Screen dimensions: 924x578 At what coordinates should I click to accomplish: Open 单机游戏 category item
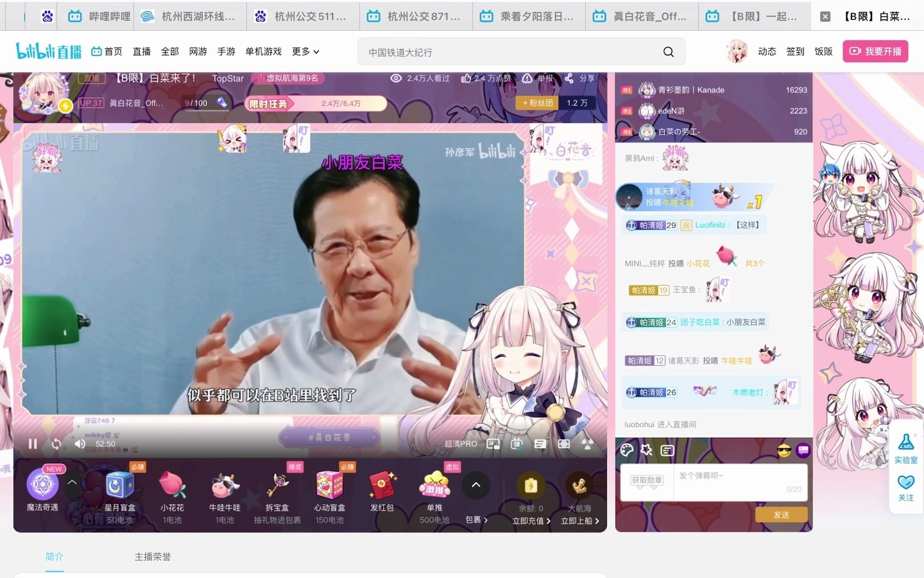pyautogui.click(x=264, y=51)
